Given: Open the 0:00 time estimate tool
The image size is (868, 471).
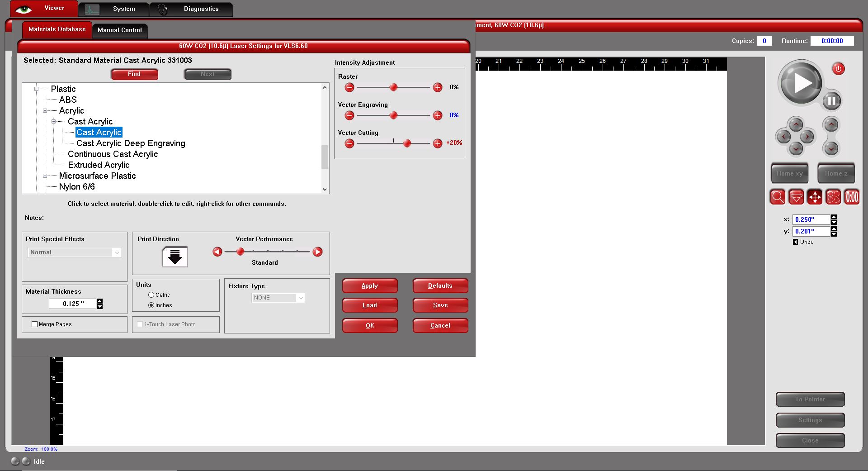Looking at the screenshot, I should pyautogui.click(x=852, y=197).
